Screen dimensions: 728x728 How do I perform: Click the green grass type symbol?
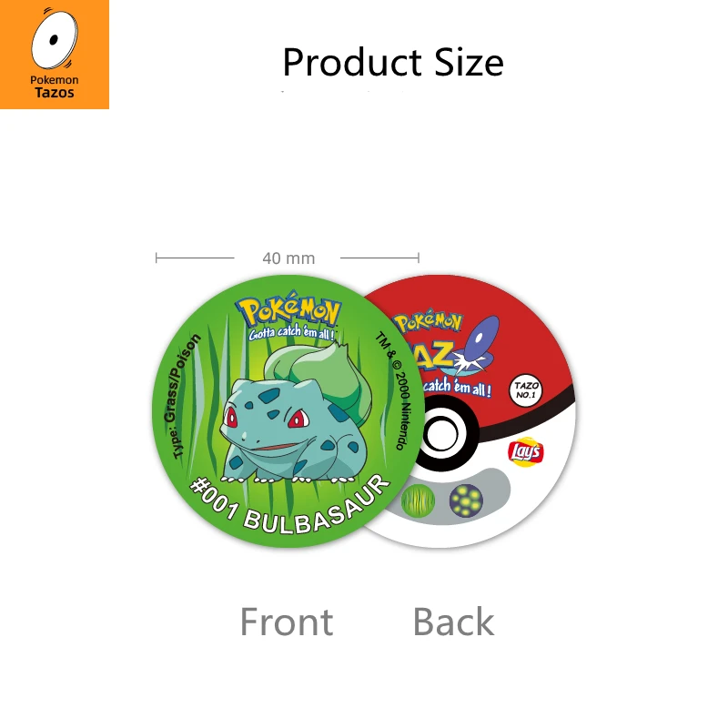[x=418, y=500]
